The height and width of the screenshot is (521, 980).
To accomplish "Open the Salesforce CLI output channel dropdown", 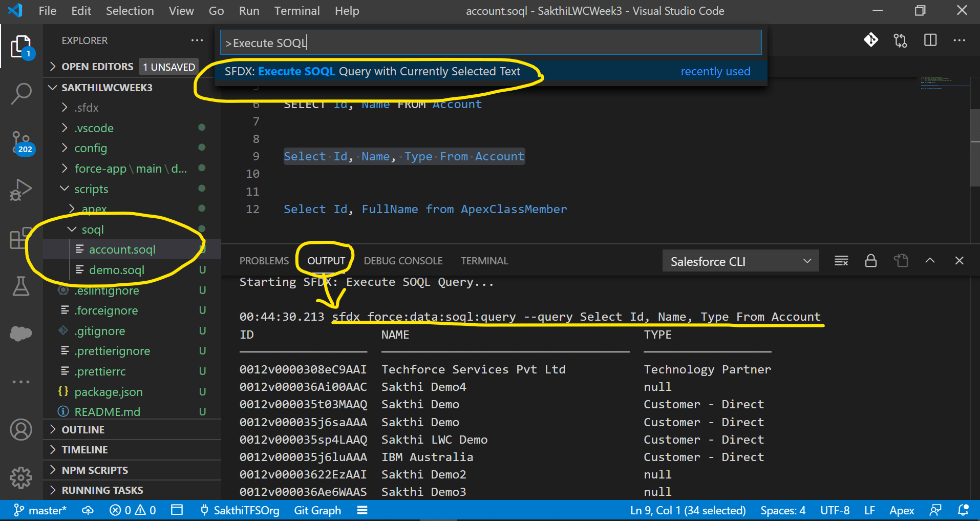I will click(740, 261).
